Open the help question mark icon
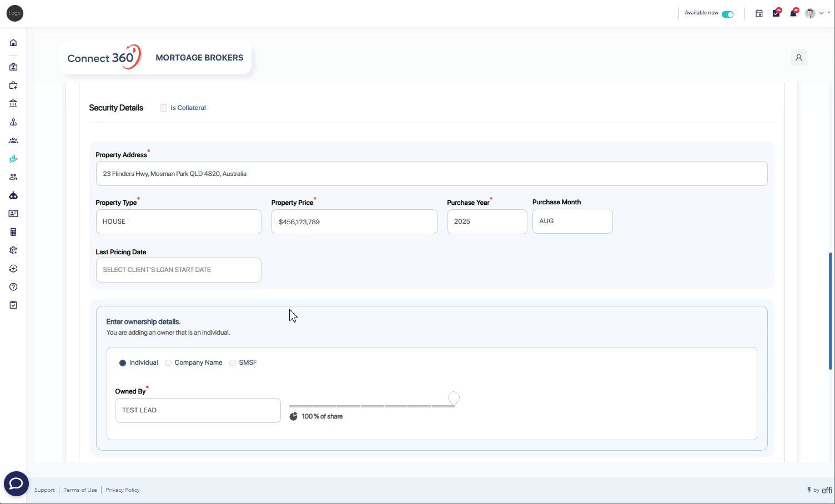Screen dimensions: 835x504 (13, 287)
